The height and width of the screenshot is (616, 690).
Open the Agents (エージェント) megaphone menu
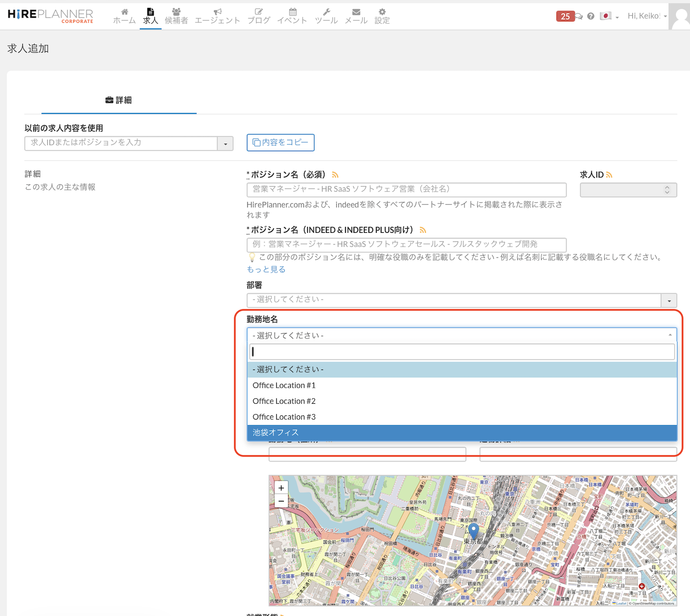coord(217,16)
